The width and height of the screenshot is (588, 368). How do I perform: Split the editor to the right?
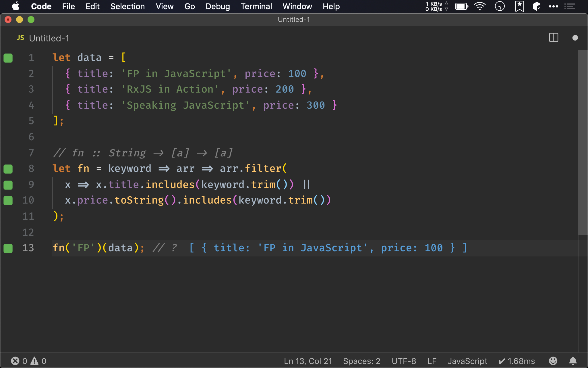click(554, 38)
